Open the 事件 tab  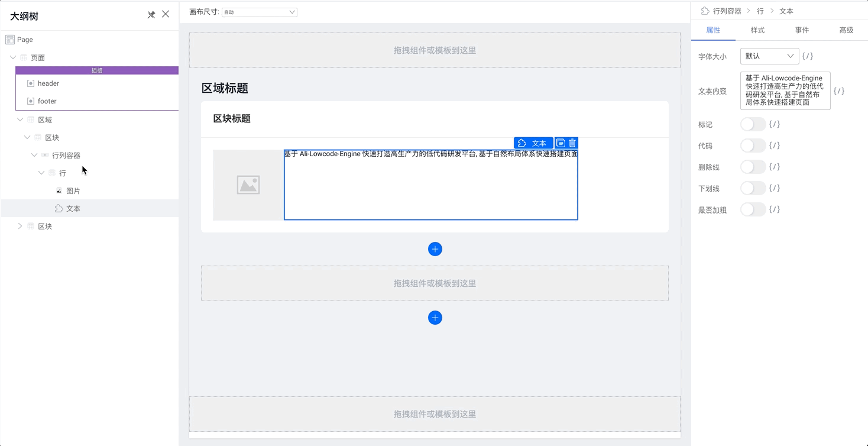pyautogui.click(x=802, y=30)
